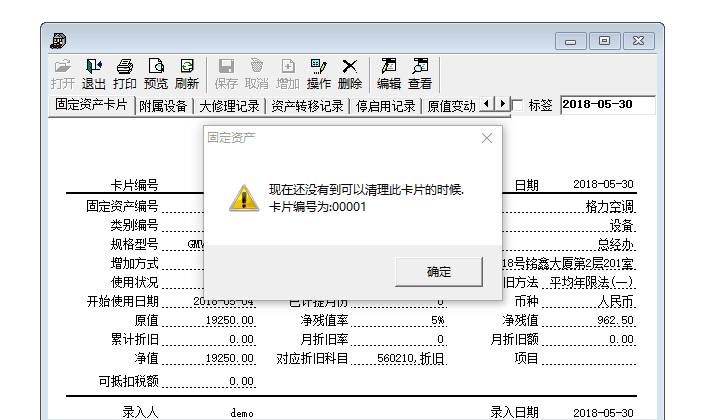Click the 取消 (Cancel) toolbar icon
Viewport: 714px width, 420px height.
click(x=257, y=74)
